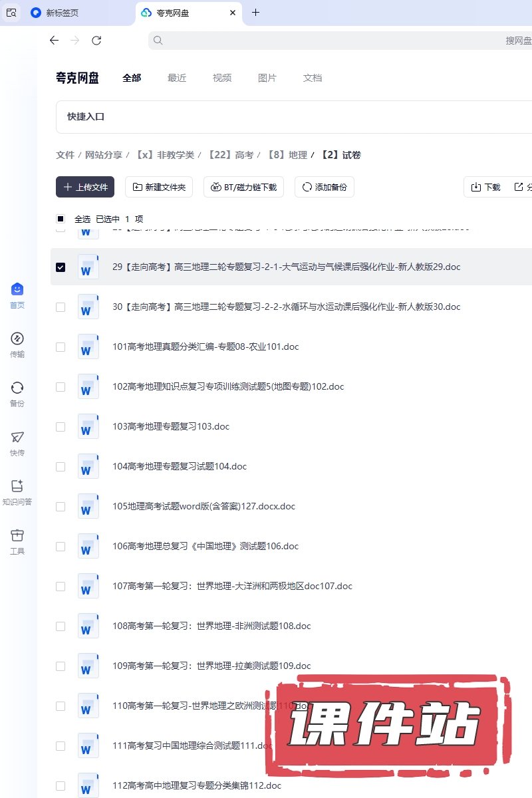Click the 新建文件夹 button
Screen dimensions: 532x798
159,188
